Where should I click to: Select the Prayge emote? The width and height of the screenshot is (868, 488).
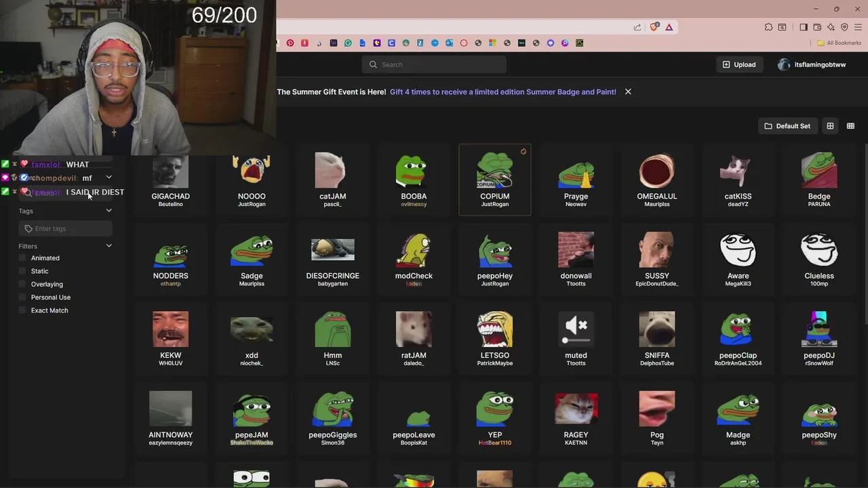pos(576,180)
